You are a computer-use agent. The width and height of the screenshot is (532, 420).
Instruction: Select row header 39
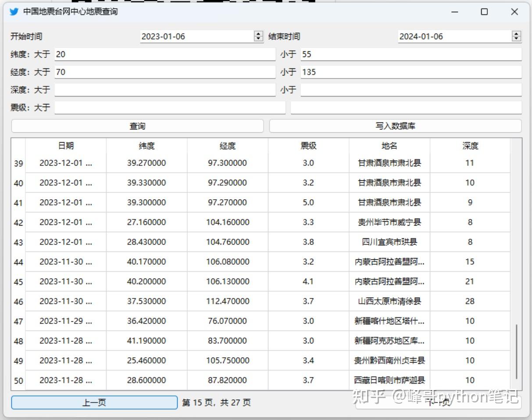pos(18,163)
